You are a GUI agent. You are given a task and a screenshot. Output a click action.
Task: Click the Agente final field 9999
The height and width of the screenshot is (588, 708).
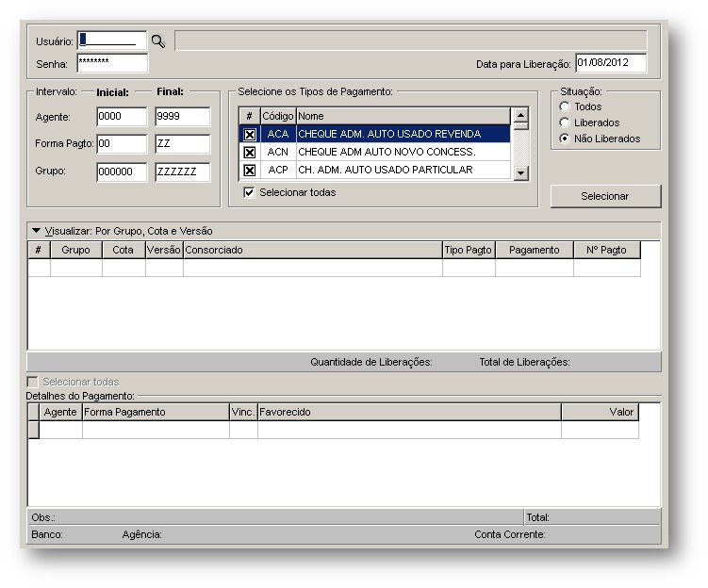point(182,117)
